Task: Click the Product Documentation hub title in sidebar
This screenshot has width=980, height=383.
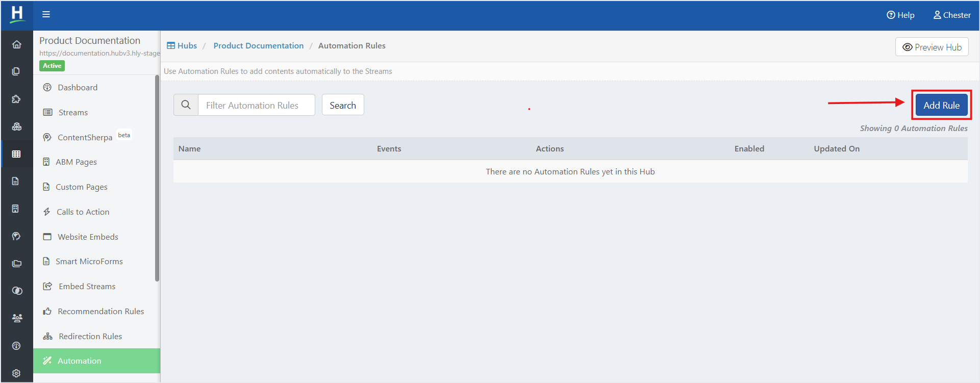Action: (90, 41)
